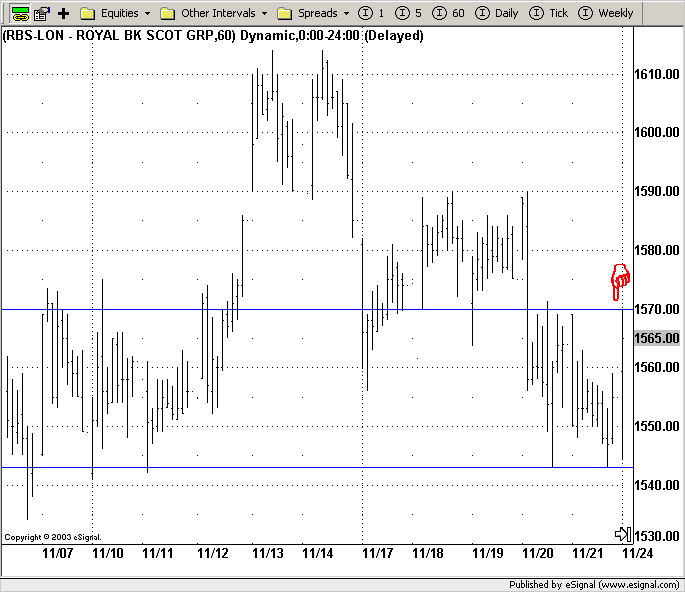685x592 pixels.
Task: Open the Equities folder dropdown
Action: click(115, 14)
